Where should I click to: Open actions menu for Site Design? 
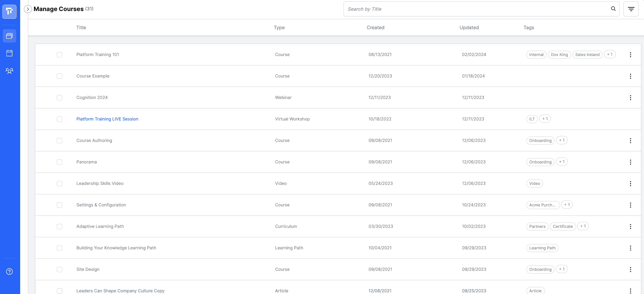point(630,269)
